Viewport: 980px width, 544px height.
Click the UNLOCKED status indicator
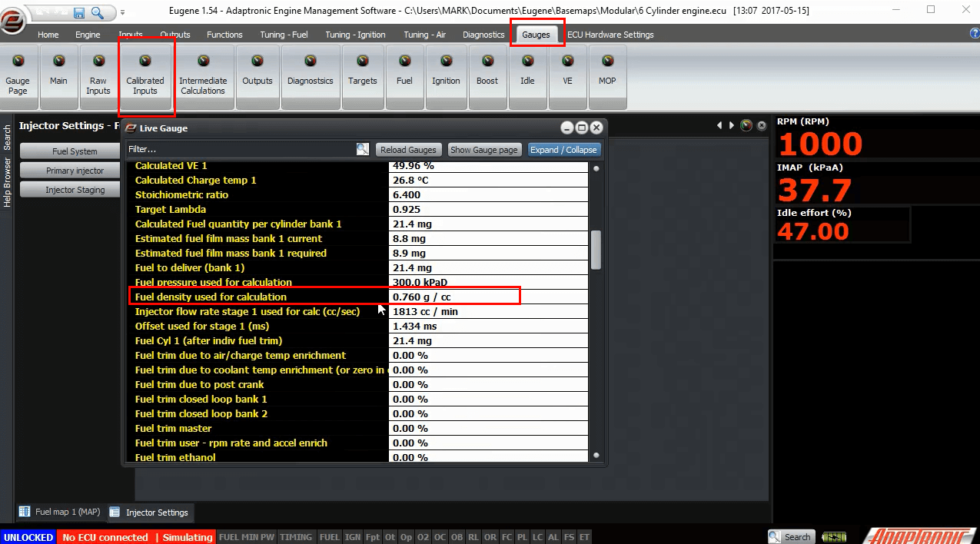pos(28,537)
